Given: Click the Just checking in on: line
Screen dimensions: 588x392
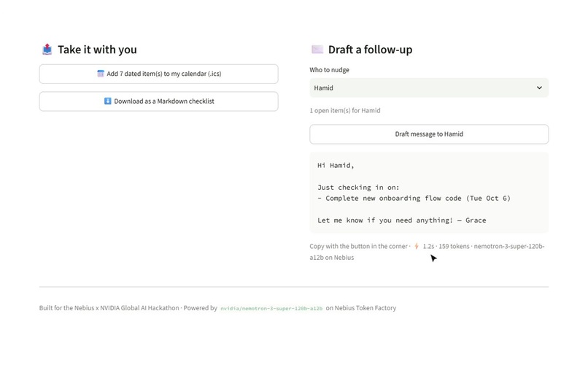Looking at the screenshot, I should tap(358, 187).
